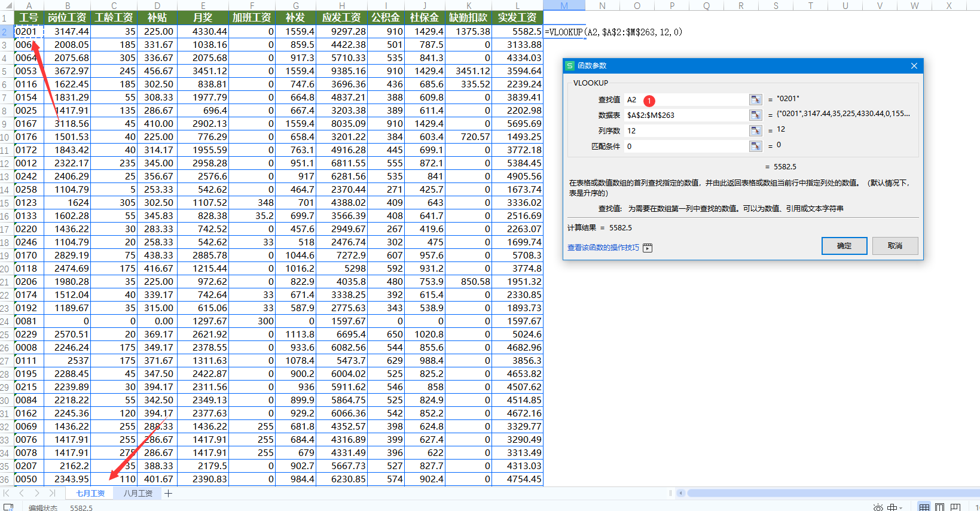Click the 工号 header cell
Viewport: 980px width, 511px height.
click(29, 18)
